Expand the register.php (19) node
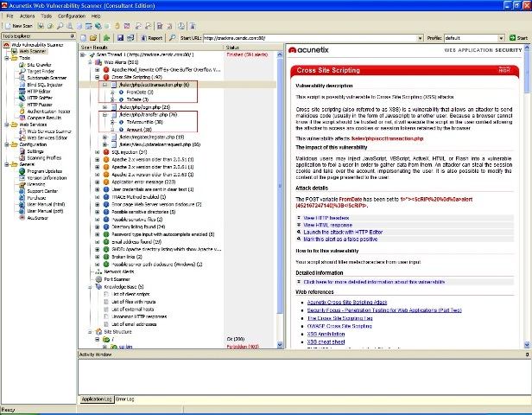The image size is (532, 415). point(104,137)
